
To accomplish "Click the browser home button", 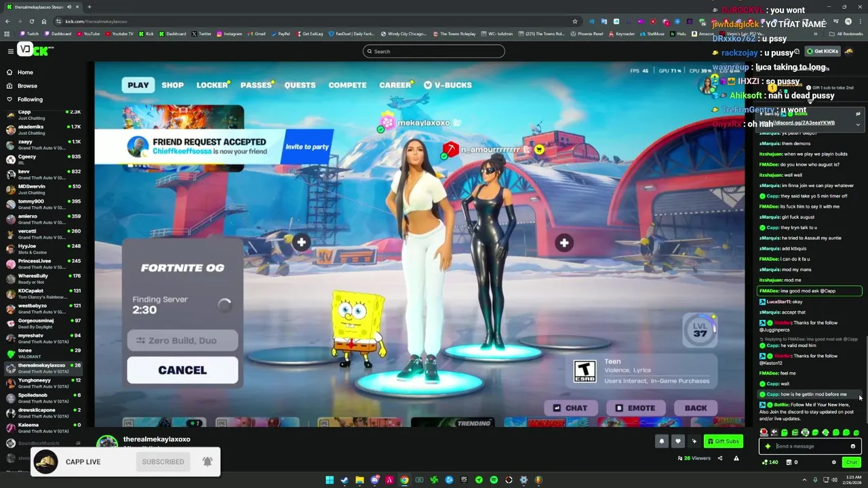I will pyautogui.click(x=44, y=21).
